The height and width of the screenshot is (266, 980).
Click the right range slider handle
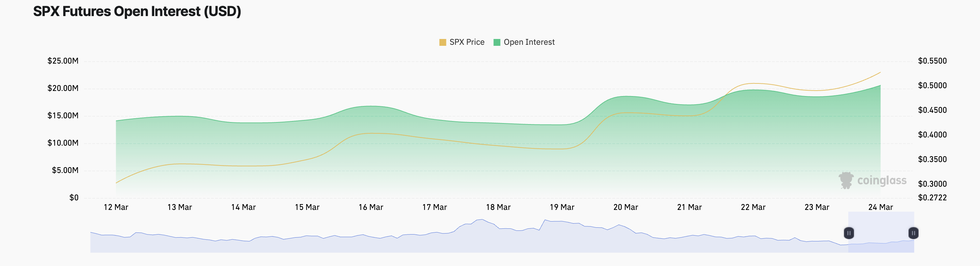pos(913,233)
